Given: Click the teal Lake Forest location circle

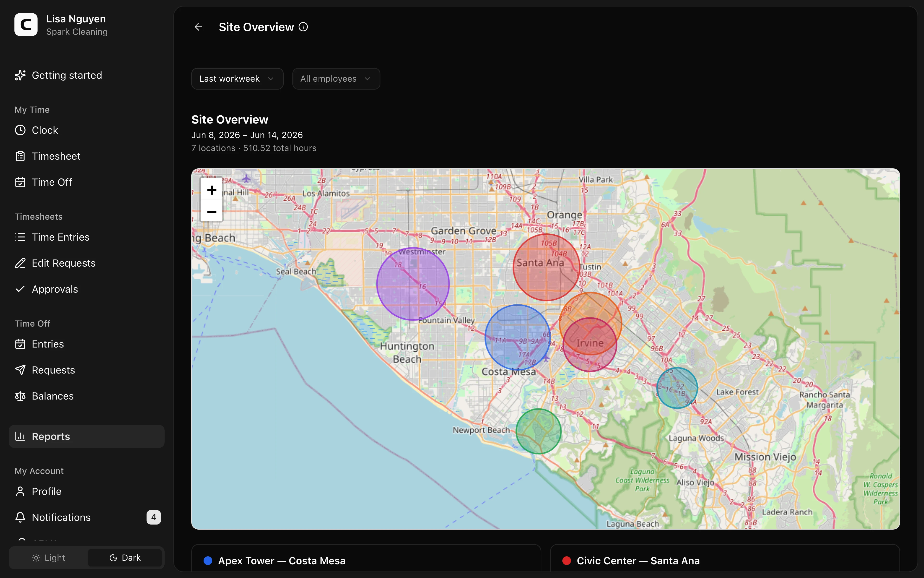Looking at the screenshot, I should point(677,388).
